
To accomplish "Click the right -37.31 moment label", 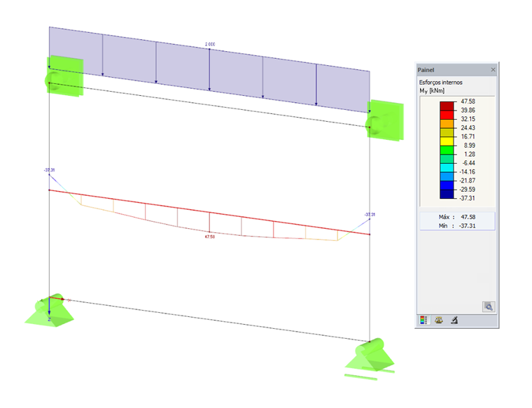I will click(x=370, y=214).
